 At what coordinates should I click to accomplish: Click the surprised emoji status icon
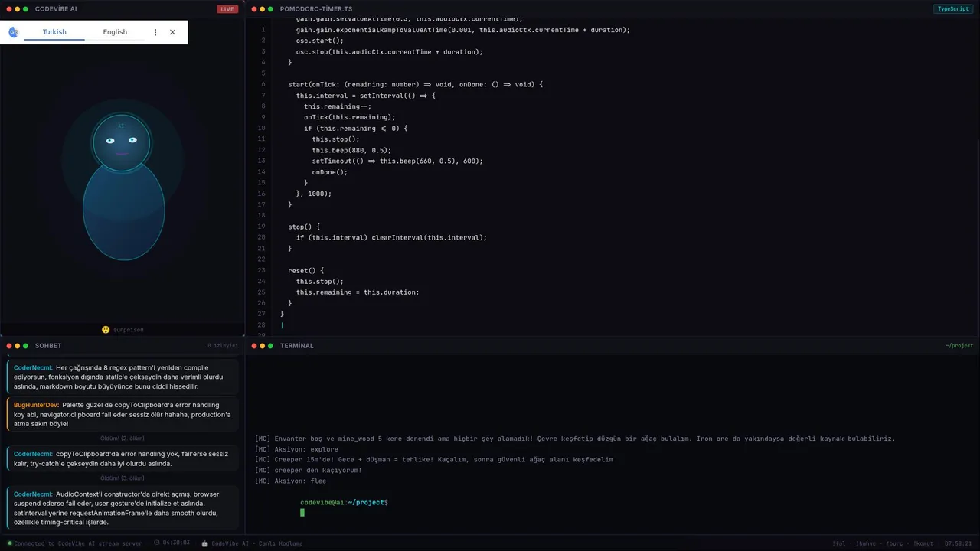tap(106, 330)
